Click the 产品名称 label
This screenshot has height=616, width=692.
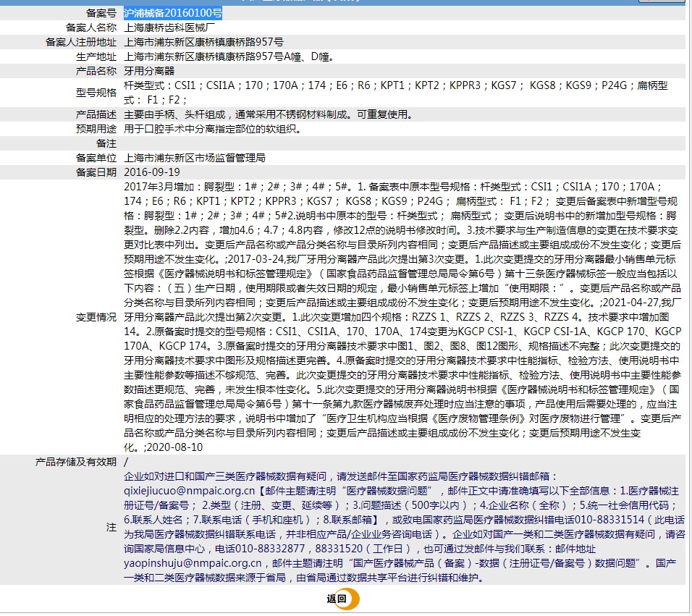[x=96, y=71]
